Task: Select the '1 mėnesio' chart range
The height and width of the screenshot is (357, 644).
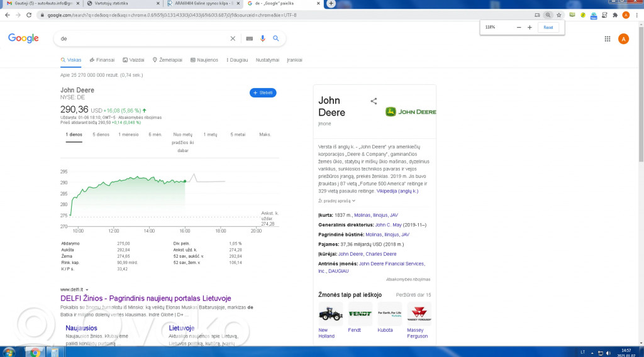Action: coord(128,135)
